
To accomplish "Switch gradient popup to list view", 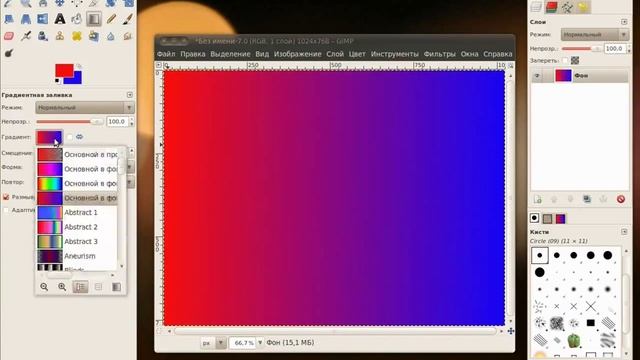I will tap(80, 287).
